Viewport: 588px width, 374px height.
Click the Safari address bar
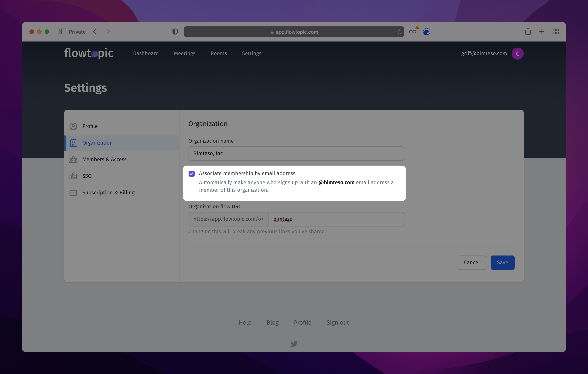pos(294,32)
